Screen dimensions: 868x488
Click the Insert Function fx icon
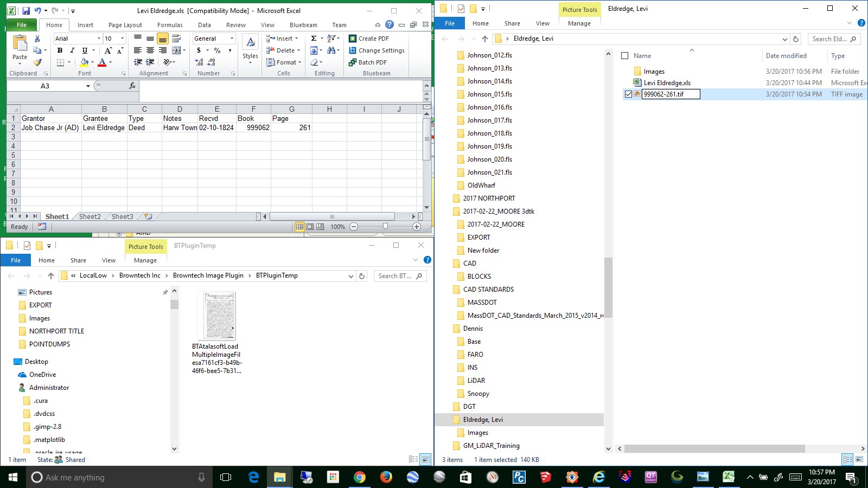click(x=132, y=86)
